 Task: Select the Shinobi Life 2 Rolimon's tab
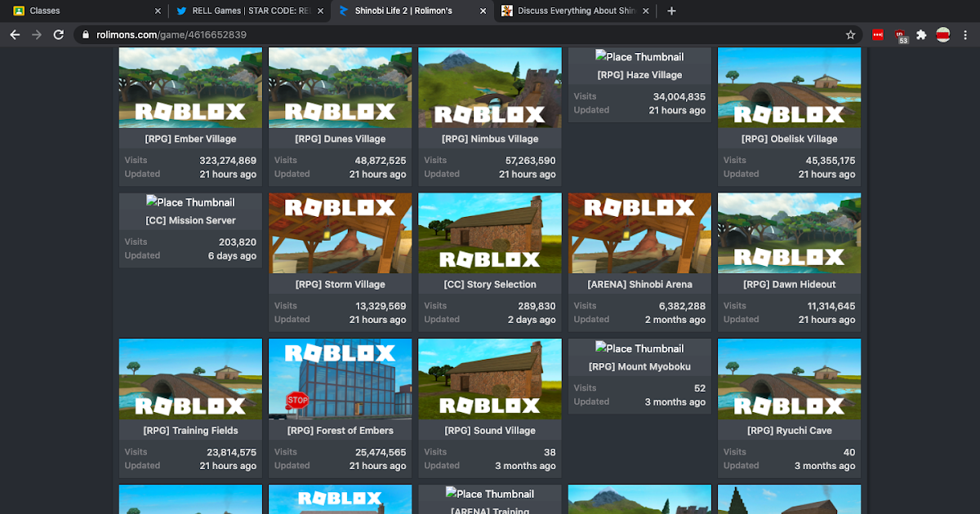click(412, 11)
